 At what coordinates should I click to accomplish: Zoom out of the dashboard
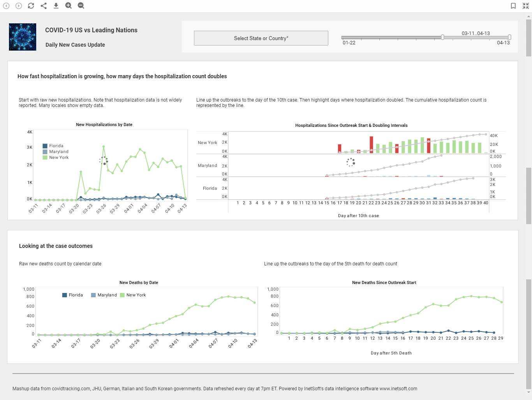[81, 5]
